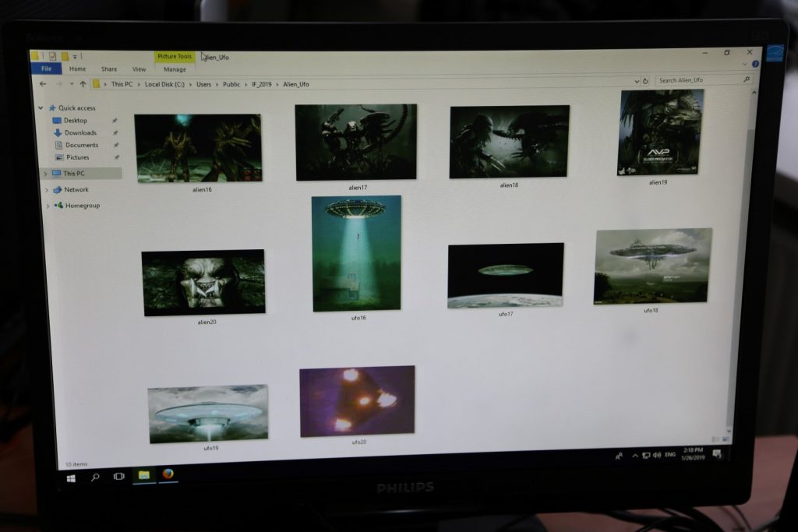This screenshot has width=798, height=532.
Task: Click the file list scrollbar up arrow
Action: point(754,93)
